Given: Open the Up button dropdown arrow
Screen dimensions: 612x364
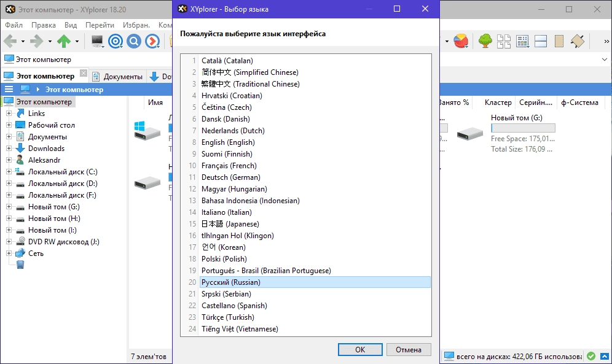Looking at the screenshot, I should tap(77, 41).
